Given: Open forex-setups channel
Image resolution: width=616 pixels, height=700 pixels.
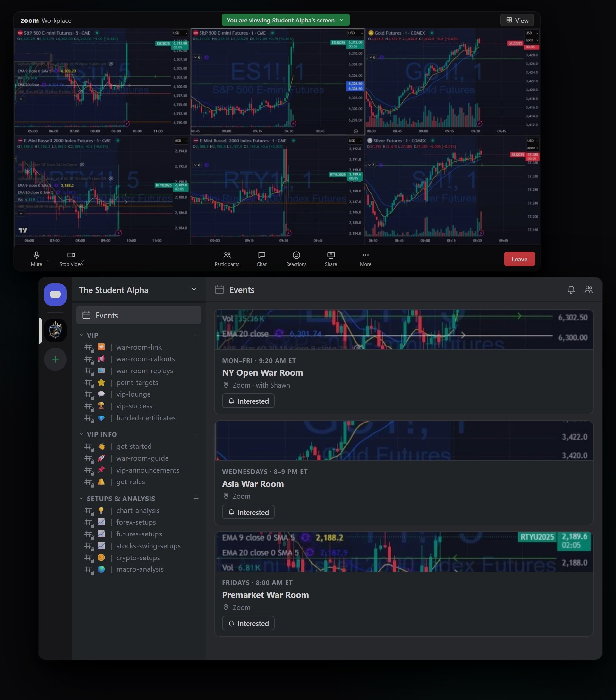Looking at the screenshot, I should [138, 522].
